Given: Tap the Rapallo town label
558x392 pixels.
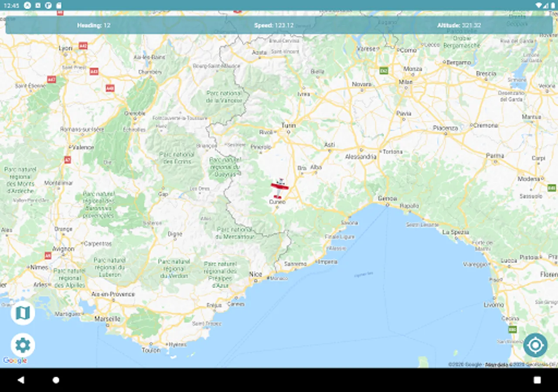Looking at the screenshot, I should (409, 206).
